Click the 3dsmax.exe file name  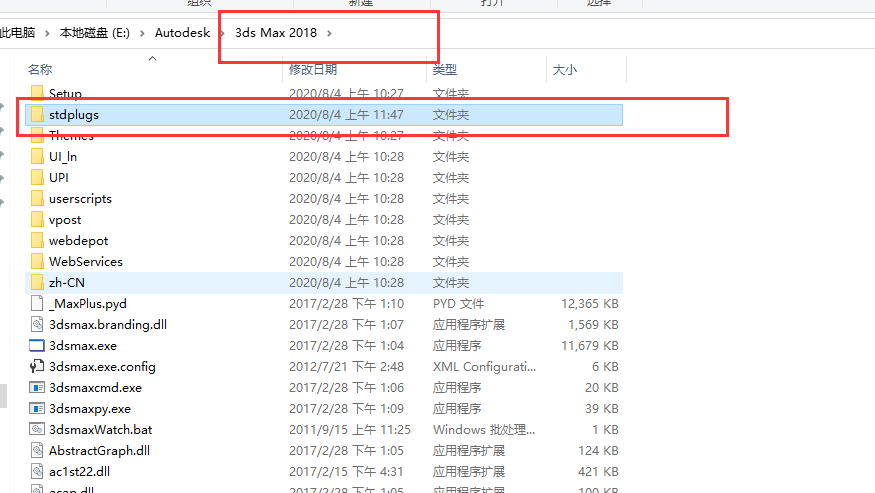(x=83, y=346)
